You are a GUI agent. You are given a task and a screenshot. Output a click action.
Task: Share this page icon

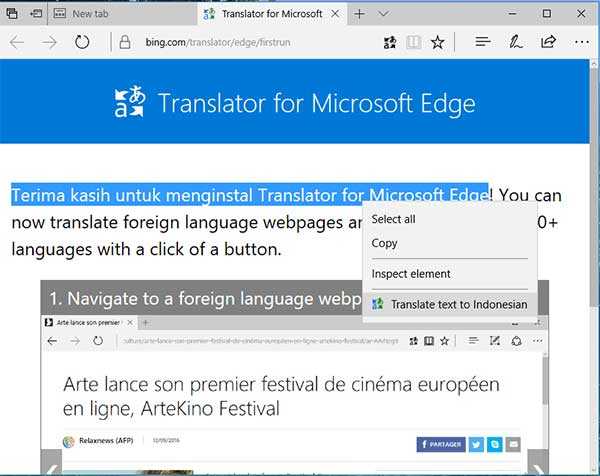pos(548,41)
